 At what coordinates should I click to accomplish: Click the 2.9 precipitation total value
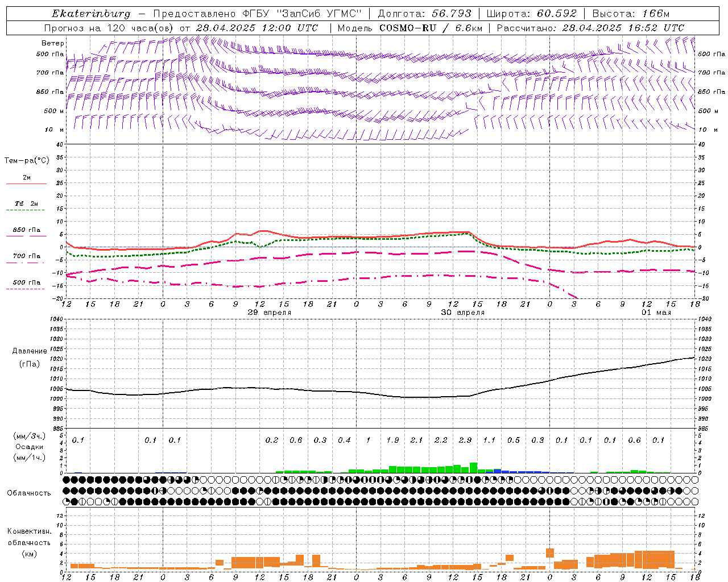pos(465,440)
